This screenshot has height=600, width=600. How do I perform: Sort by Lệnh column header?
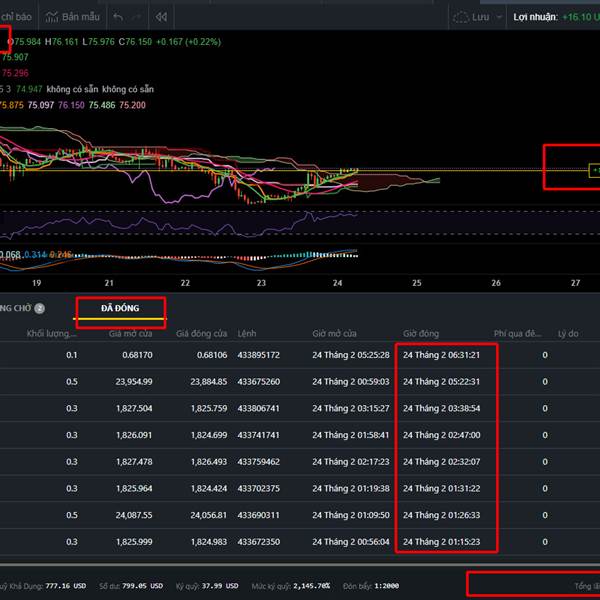[247, 333]
